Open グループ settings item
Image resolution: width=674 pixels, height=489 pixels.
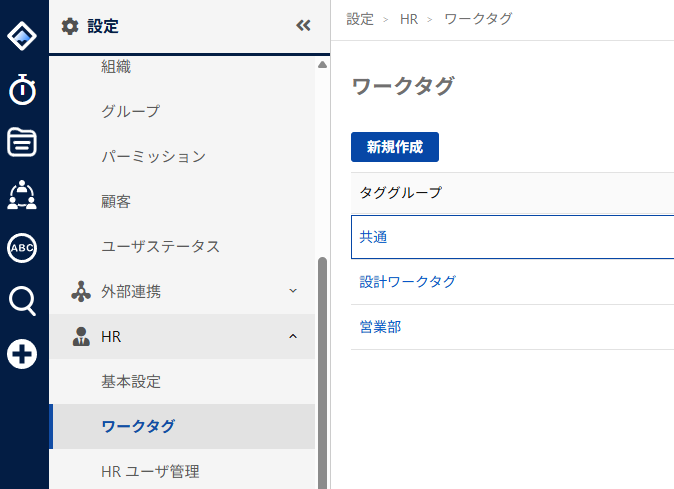tap(131, 111)
